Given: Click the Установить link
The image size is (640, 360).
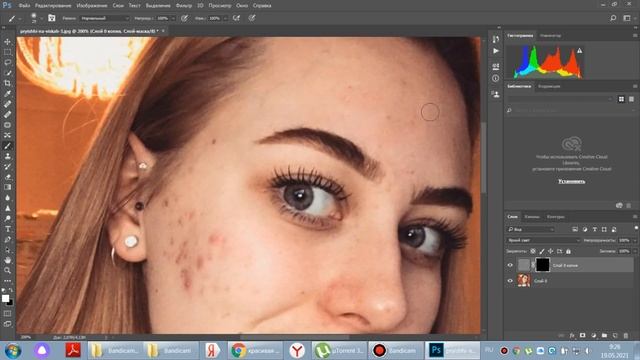Looking at the screenshot, I should pos(571,181).
